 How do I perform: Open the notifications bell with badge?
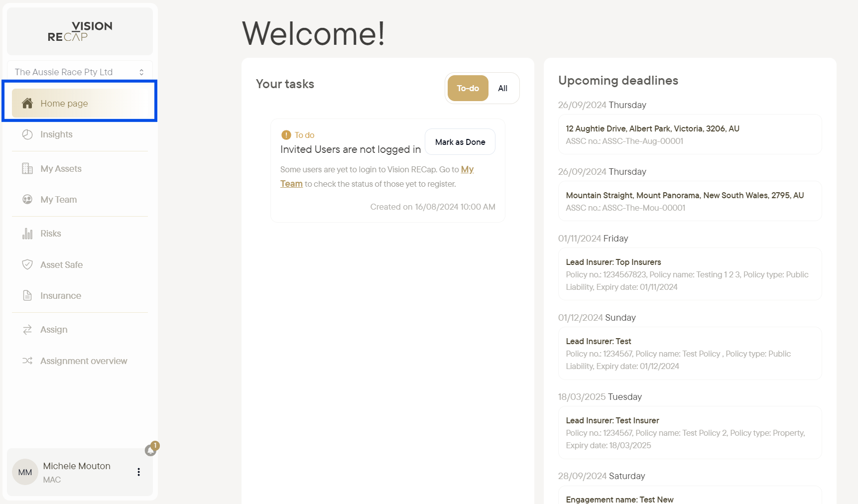[x=151, y=449]
